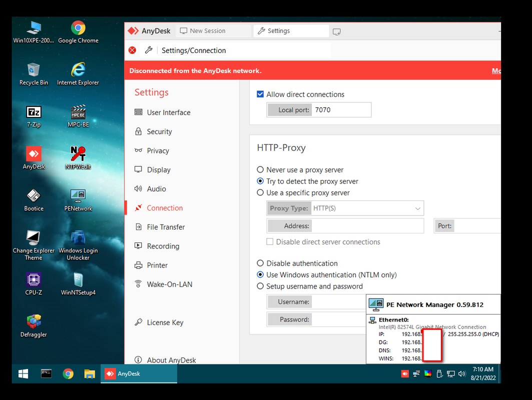The height and width of the screenshot is (400, 532).
Task: Select Disable authentication option
Action: click(260, 263)
